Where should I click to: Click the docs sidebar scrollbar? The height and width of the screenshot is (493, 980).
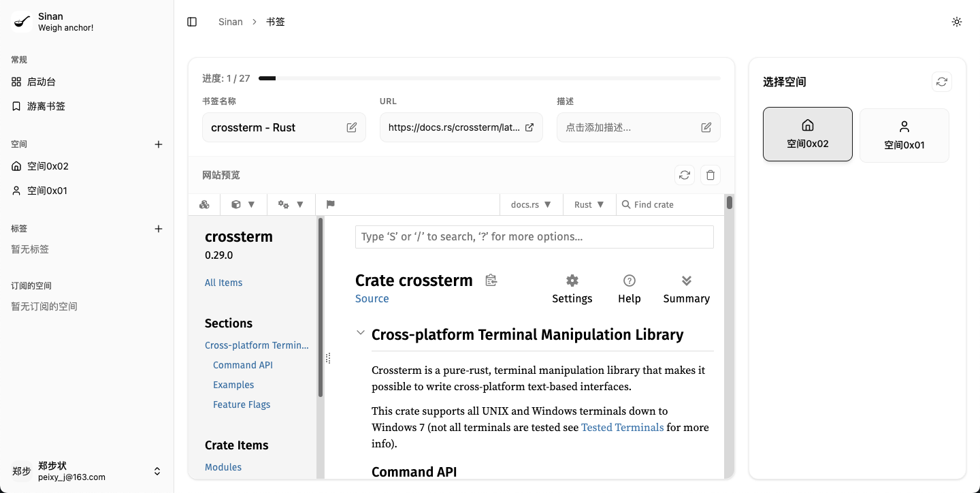[x=321, y=308]
